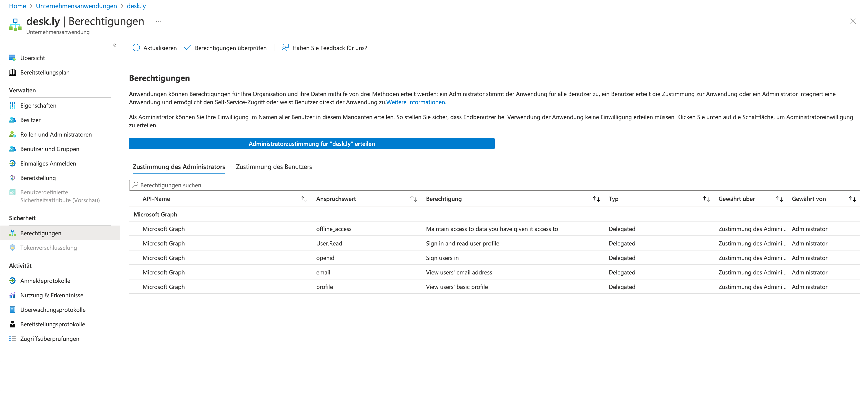Viewport: 868px width, 399px height.
Task: Close the Berechtigungen blade
Action: click(x=853, y=21)
